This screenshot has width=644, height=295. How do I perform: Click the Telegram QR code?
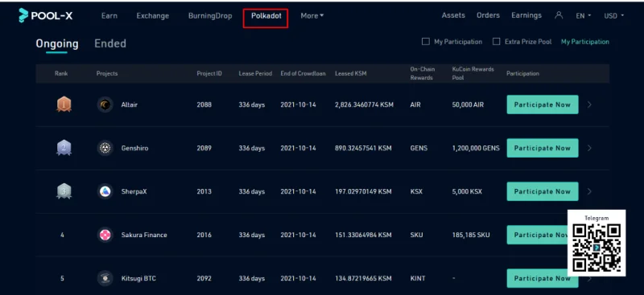(597, 248)
